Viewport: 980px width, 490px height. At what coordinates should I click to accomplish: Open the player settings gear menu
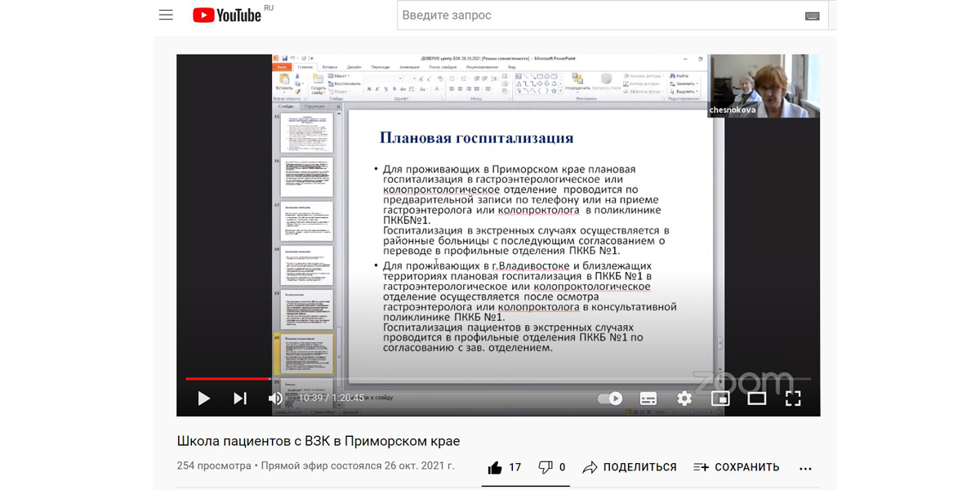(684, 399)
